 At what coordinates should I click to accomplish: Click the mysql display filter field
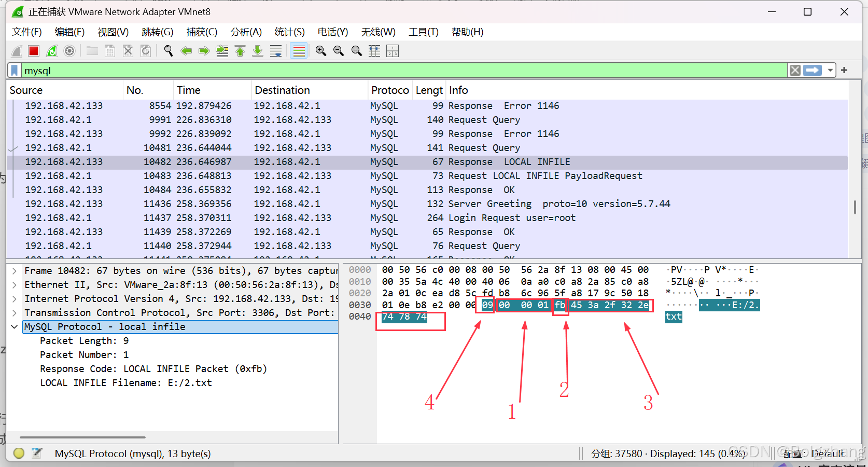point(404,71)
